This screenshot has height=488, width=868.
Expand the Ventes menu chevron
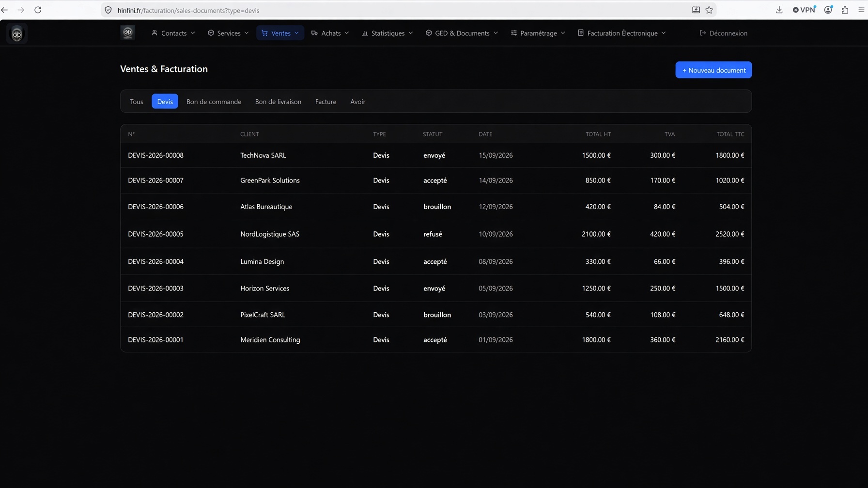point(296,33)
